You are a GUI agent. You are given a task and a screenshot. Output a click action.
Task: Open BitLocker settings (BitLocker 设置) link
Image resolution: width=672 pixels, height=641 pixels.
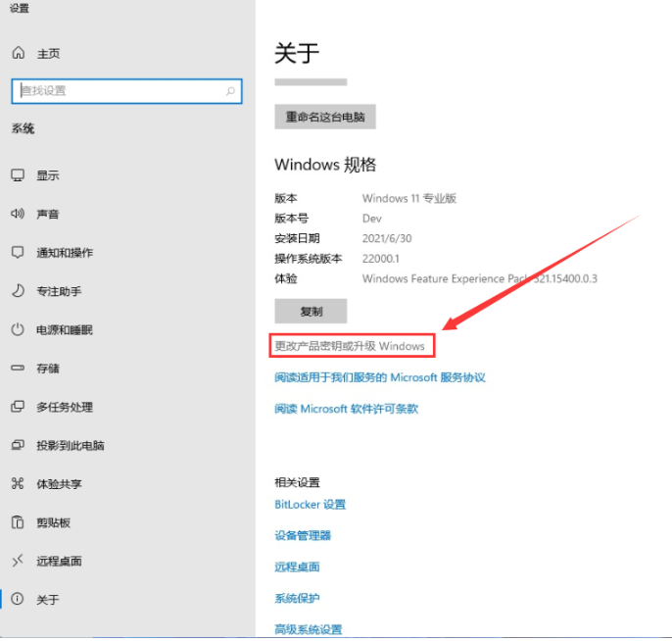click(310, 504)
